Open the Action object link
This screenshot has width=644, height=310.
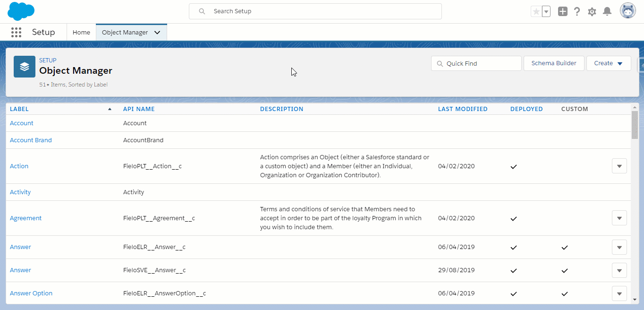tap(19, 166)
